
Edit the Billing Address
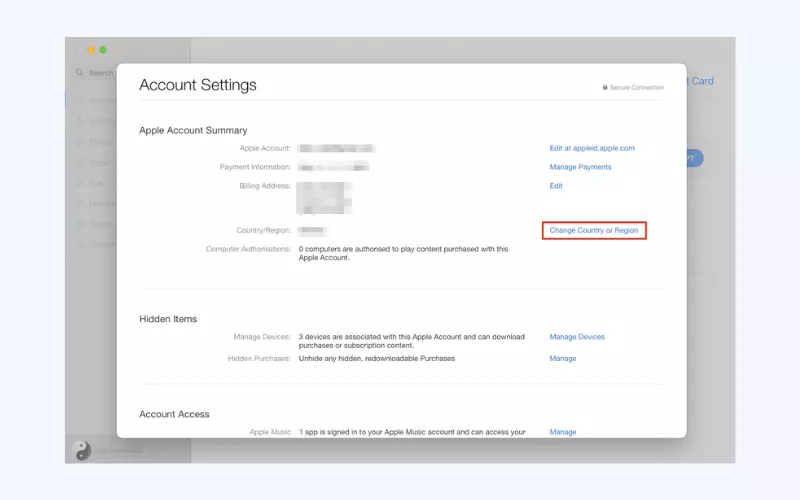point(556,186)
